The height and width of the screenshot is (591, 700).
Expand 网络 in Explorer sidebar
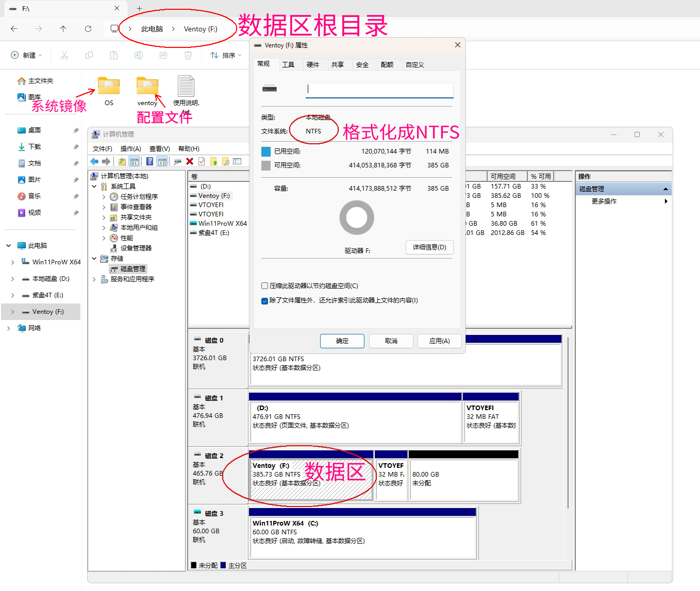8,328
